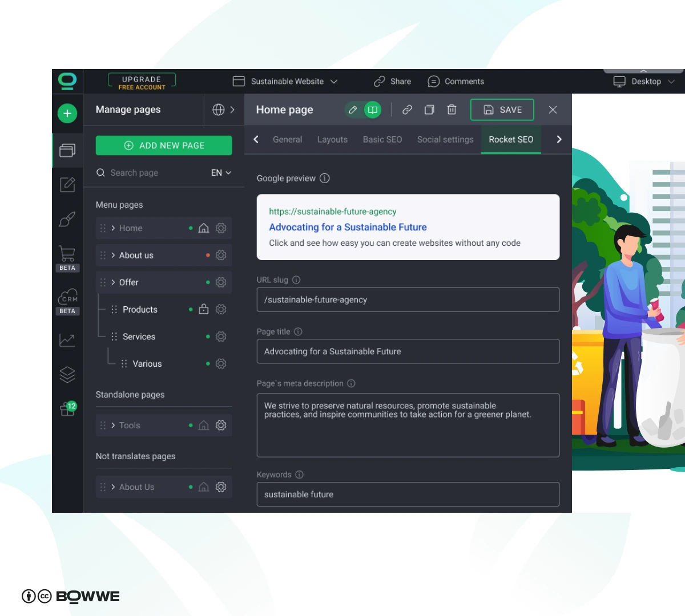Switch to the Social settings tab
Screen dimensions: 685x616
[445, 139]
